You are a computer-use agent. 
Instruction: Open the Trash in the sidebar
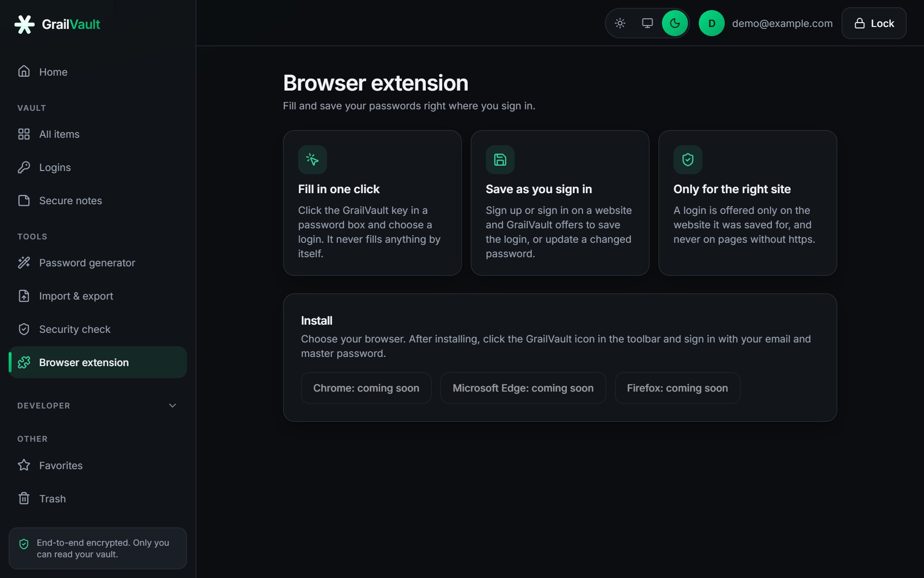tap(98, 499)
